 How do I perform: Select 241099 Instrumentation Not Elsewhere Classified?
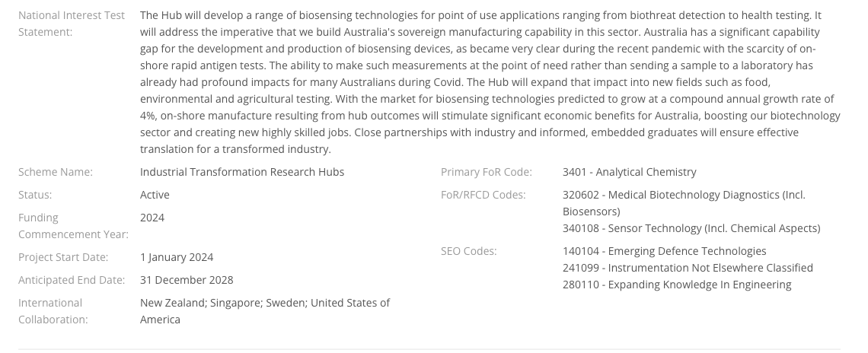(688, 268)
